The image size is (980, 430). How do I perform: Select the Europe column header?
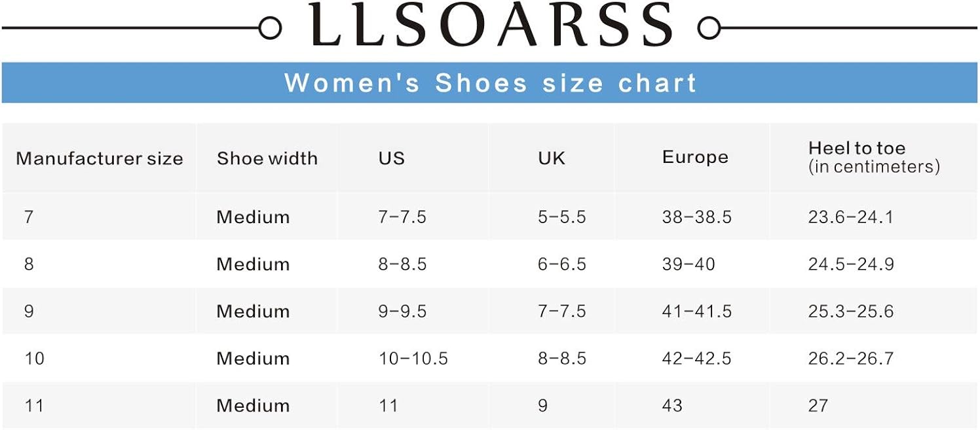695,157
